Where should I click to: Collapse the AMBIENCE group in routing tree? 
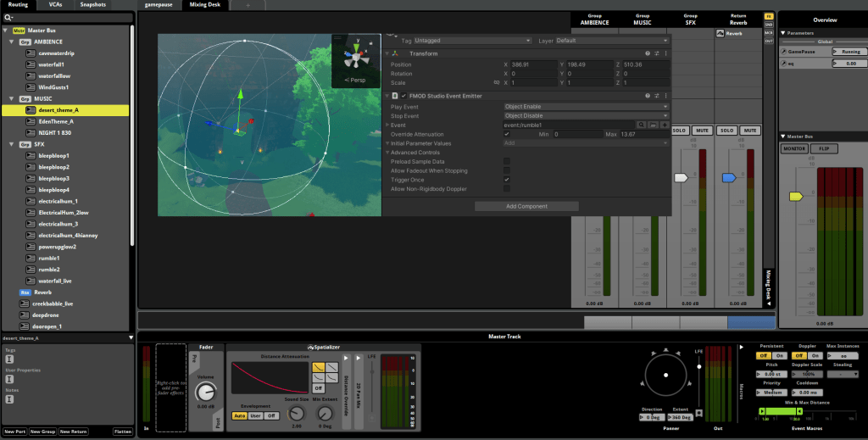pos(10,42)
